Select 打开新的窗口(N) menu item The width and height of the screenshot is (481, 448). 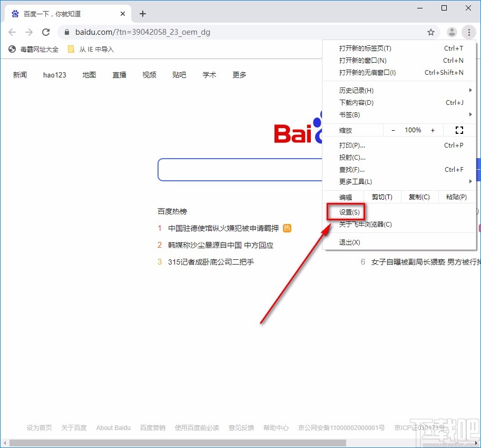[399, 61]
